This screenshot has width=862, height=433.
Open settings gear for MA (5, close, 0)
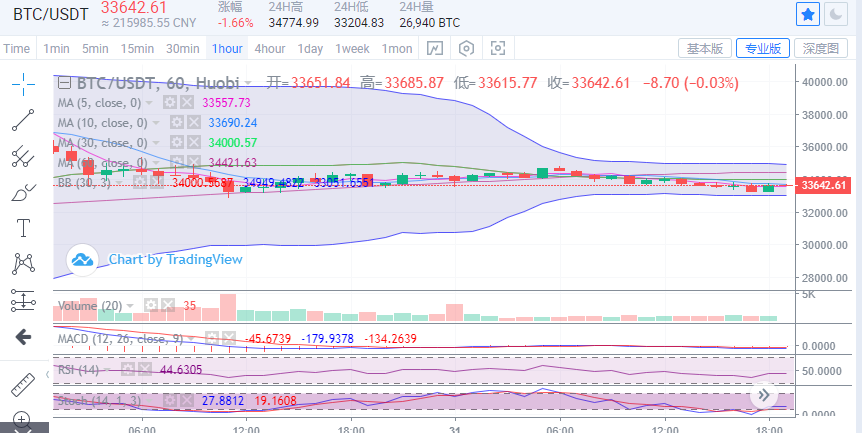point(170,103)
